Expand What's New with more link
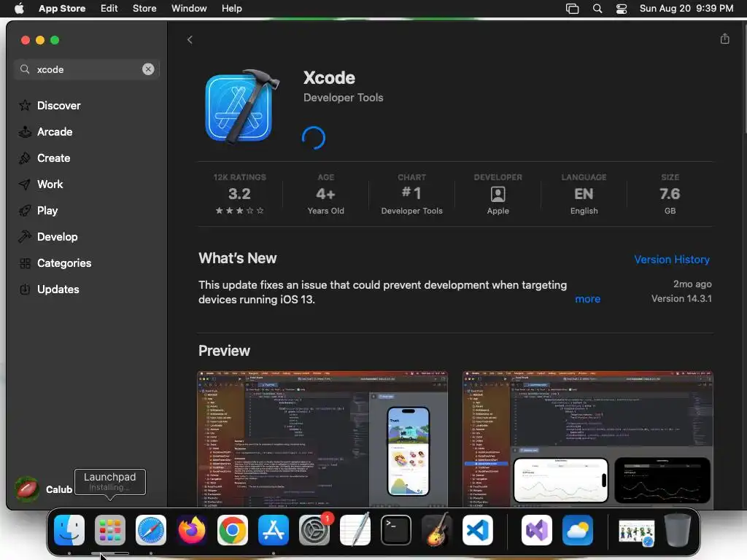The width and height of the screenshot is (747, 560). pos(587,299)
